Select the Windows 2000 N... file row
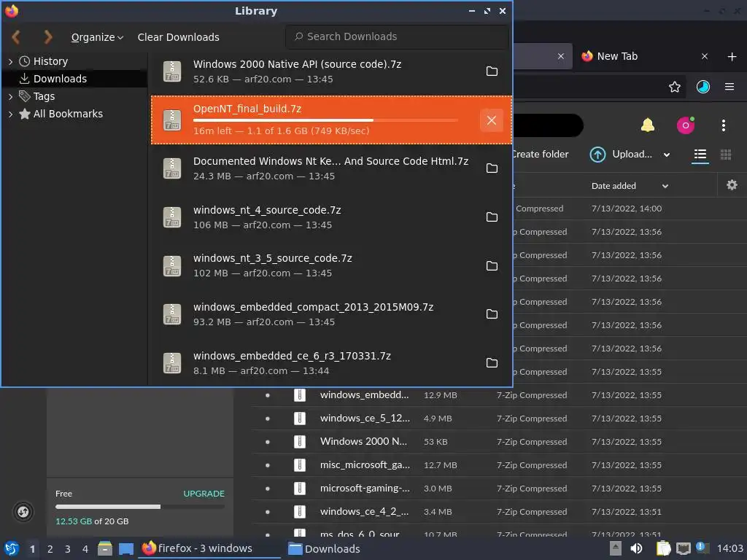Image resolution: width=747 pixels, height=560 pixels. click(x=499, y=442)
